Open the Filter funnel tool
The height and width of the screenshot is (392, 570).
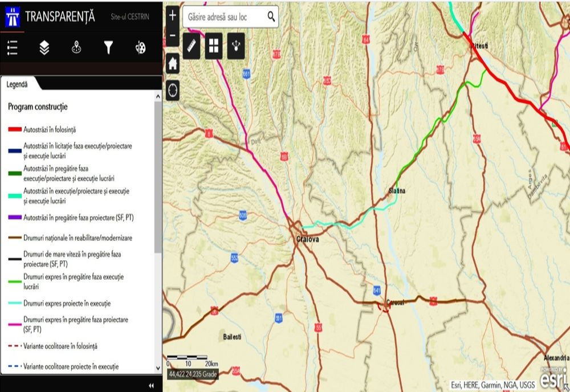(x=108, y=48)
